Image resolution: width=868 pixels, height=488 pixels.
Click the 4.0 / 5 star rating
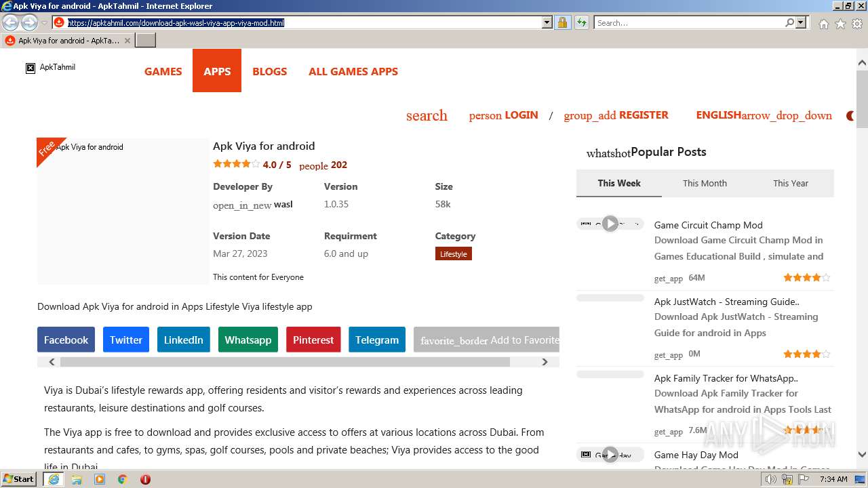point(252,164)
